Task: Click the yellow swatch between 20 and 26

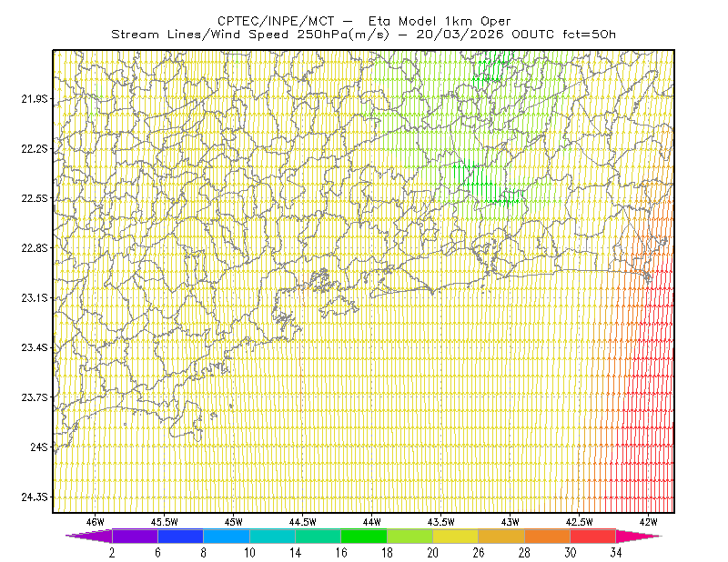Action: point(456,536)
